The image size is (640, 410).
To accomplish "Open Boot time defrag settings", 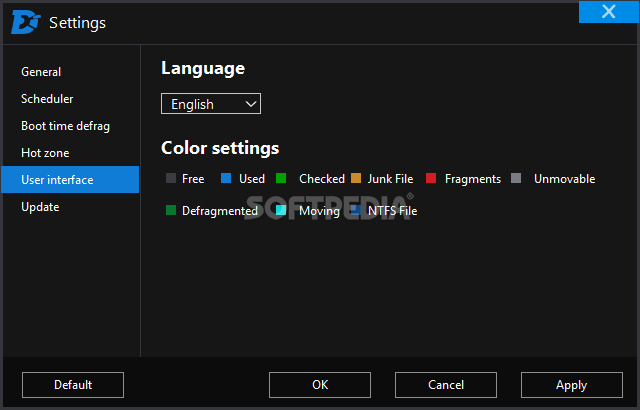I will click(65, 126).
